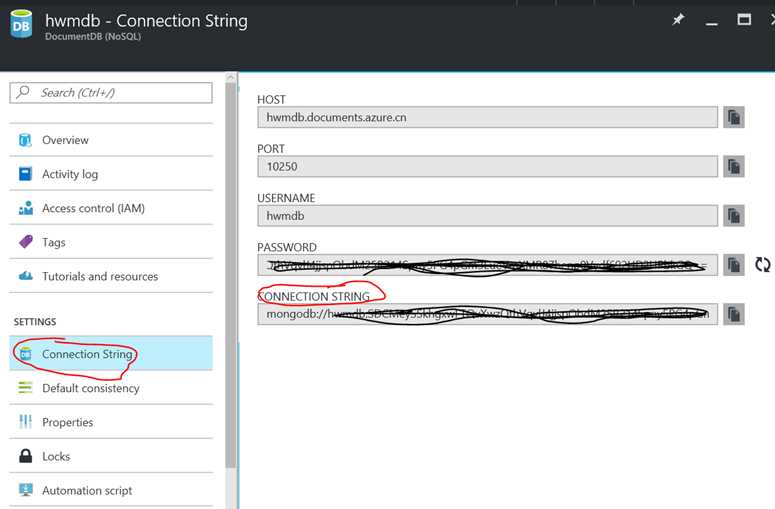Click inside the PASSWORD field
The width and height of the screenshot is (775, 509).
(x=487, y=265)
